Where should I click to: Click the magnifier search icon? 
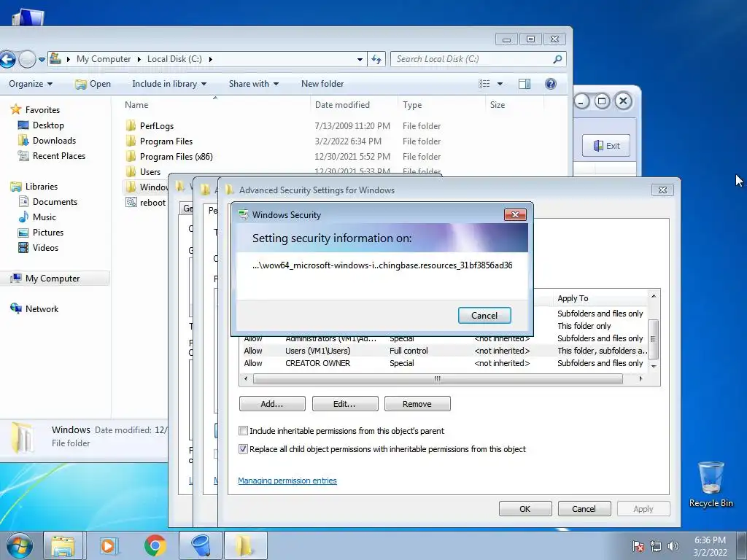(557, 59)
